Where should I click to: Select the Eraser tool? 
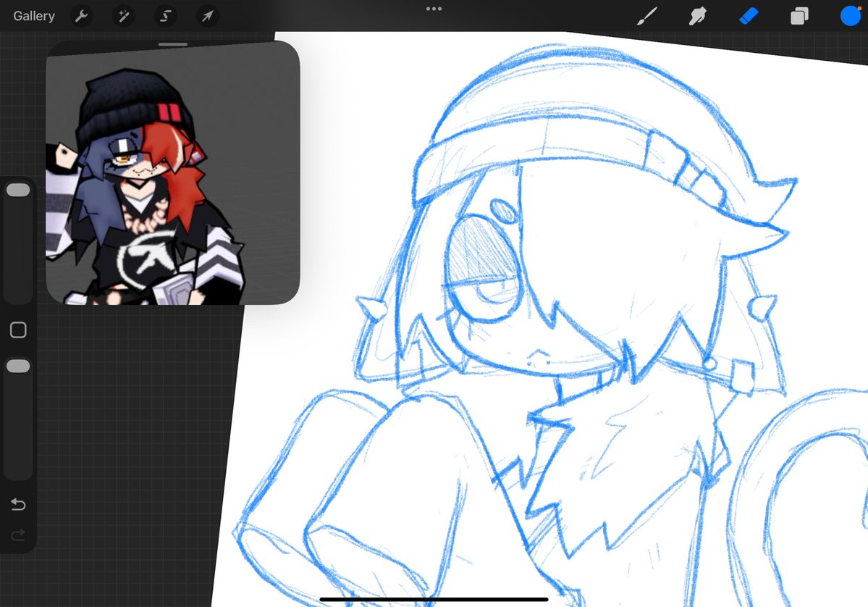coord(749,16)
